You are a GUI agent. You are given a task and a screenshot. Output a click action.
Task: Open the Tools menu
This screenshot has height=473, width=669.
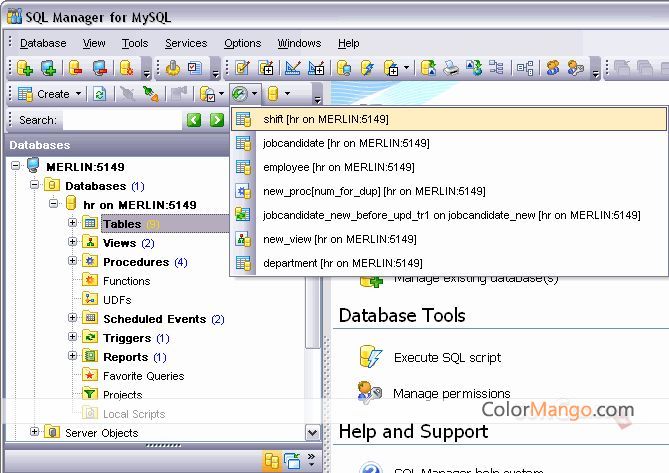135,43
